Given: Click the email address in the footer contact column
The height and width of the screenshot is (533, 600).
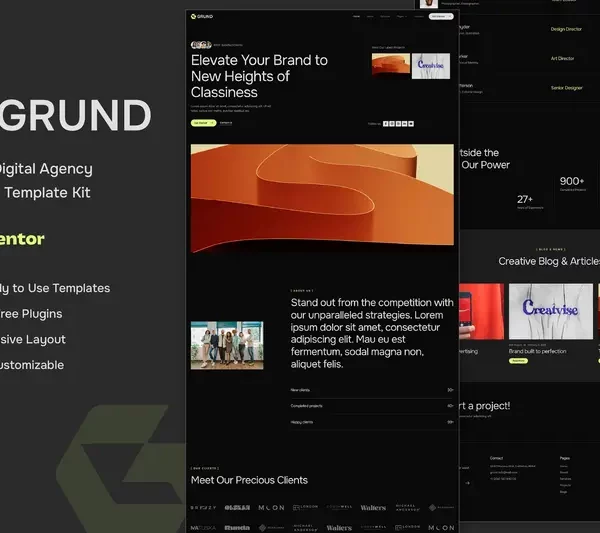Looking at the screenshot, I should 504,473.
